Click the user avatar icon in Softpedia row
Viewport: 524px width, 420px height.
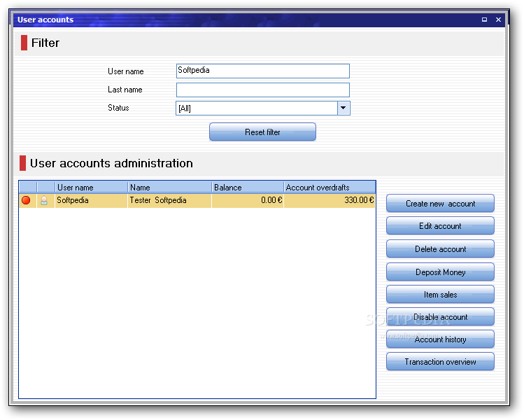pyautogui.click(x=44, y=200)
